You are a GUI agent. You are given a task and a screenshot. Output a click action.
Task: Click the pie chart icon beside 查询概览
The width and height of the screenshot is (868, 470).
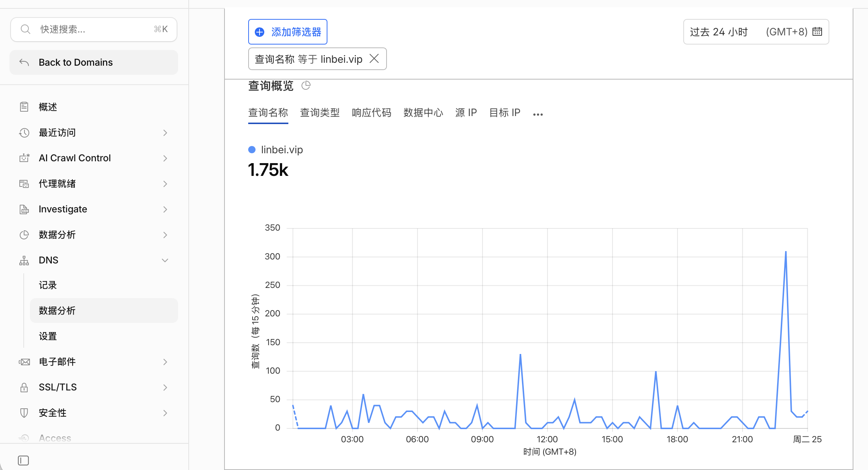pos(306,85)
